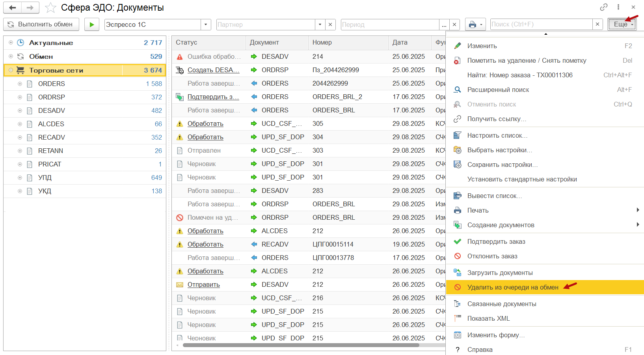
Task: Copy link via chain icon in title bar
Action: (x=603, y=7)
